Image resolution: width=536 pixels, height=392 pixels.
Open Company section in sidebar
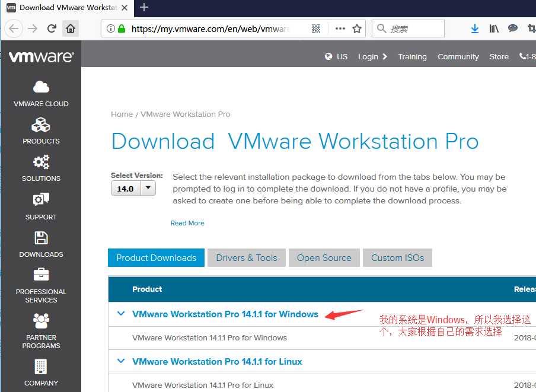click(x=41, y=373)
